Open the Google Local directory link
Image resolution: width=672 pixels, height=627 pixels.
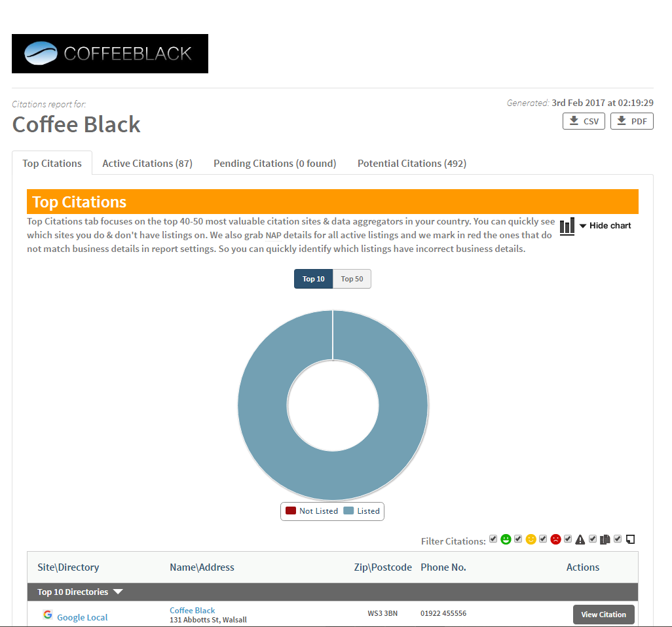click(x=83, y=617)
